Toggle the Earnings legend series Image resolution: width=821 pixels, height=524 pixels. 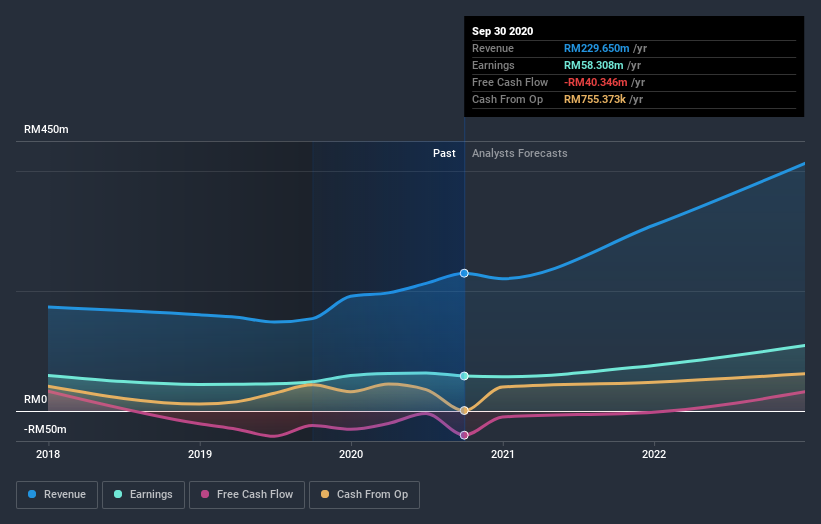point(143,495)
